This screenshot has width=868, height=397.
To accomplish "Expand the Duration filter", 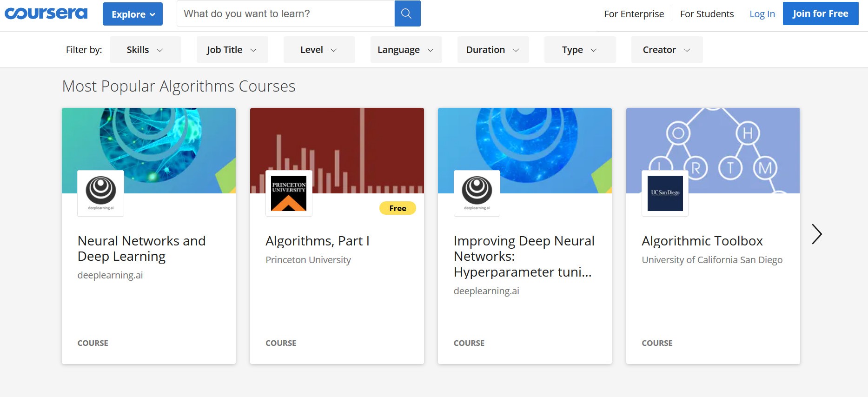I will tap(493, 50).
